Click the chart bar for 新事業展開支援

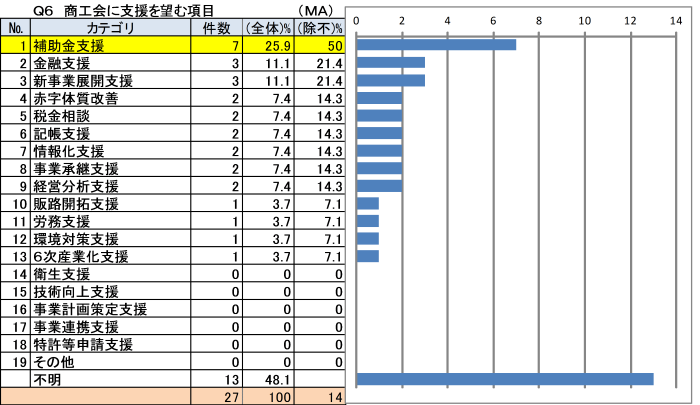point(391,80)
